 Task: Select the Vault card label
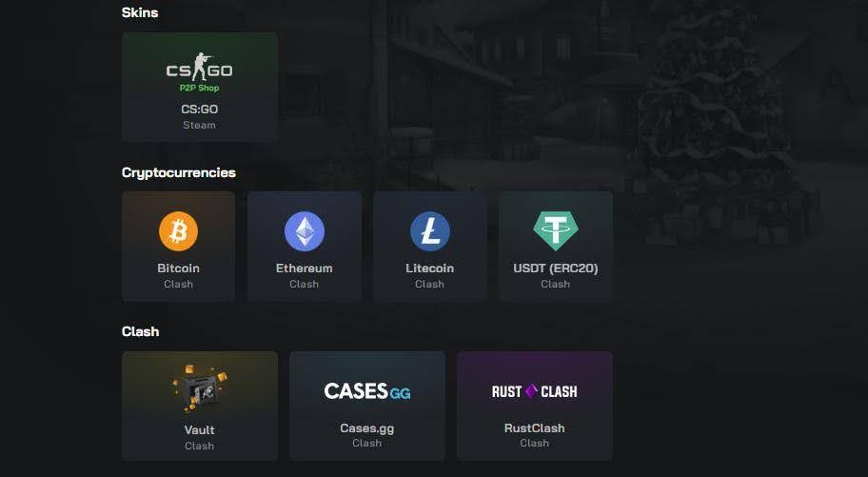point(199,430)
